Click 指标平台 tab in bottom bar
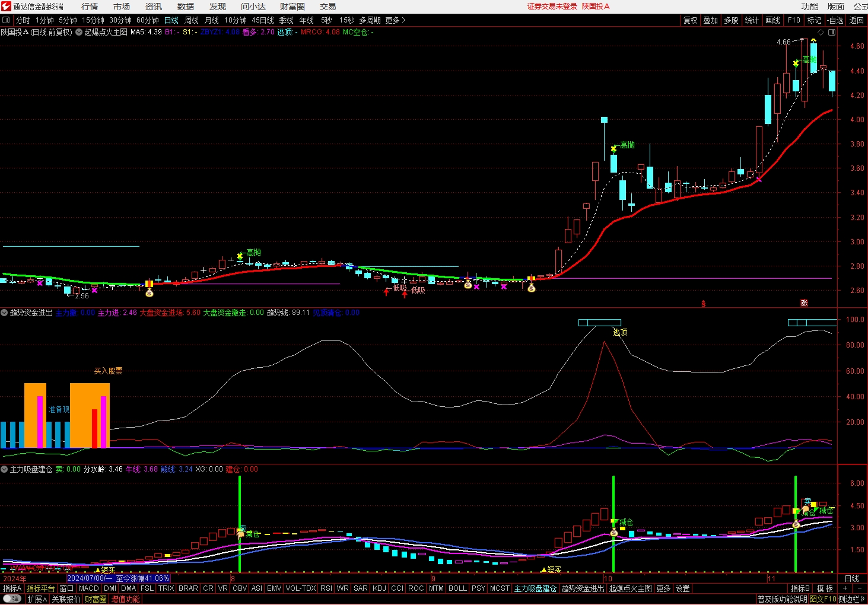Screen dimensions: 868x605 point(40,588)
